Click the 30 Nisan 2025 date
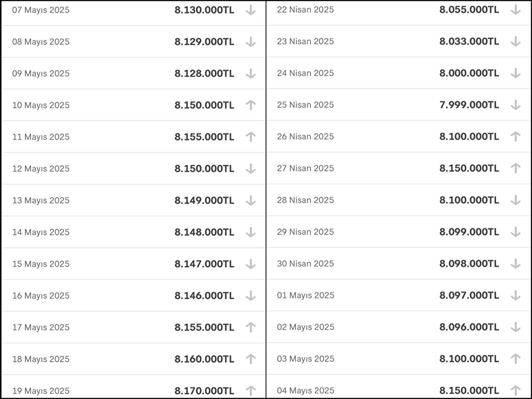Screen dimensions: 532x399 305,264
